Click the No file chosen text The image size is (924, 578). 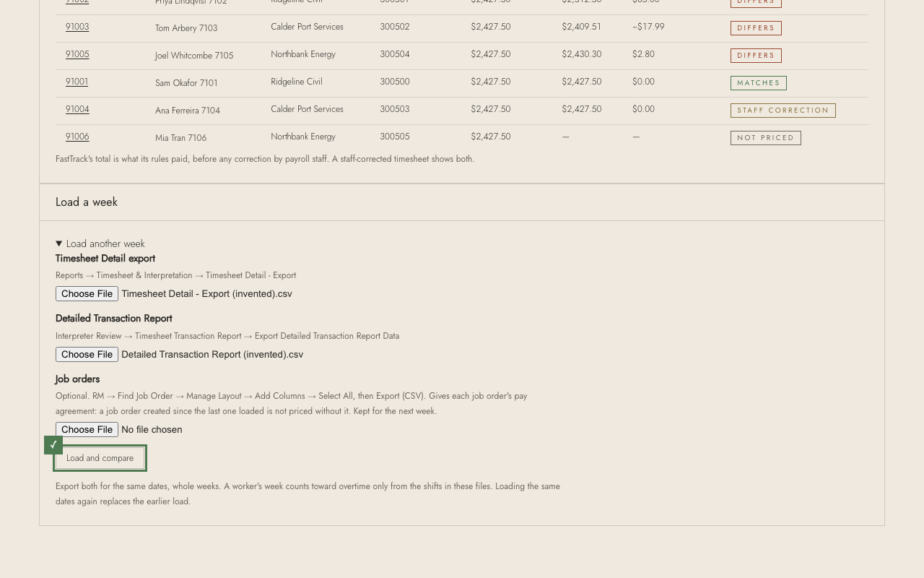click(152, 430)
